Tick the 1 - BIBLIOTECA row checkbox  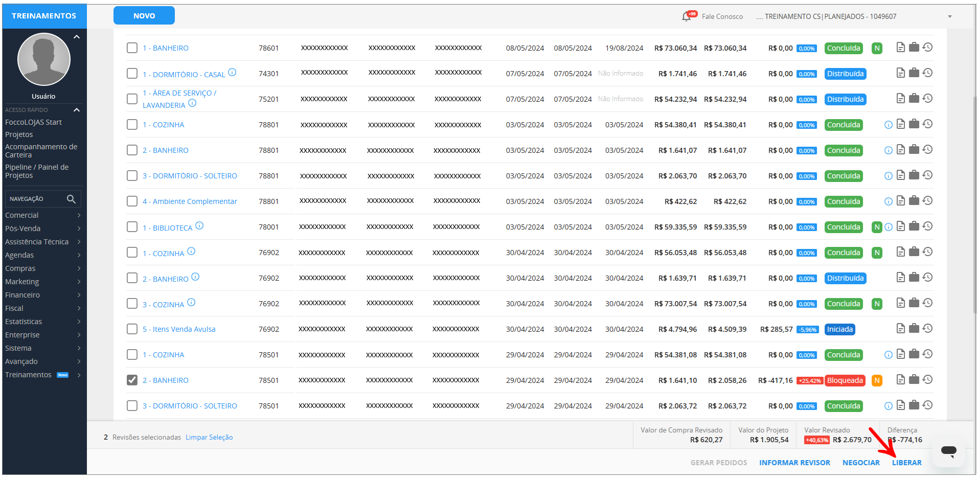[x=132, y=227]
